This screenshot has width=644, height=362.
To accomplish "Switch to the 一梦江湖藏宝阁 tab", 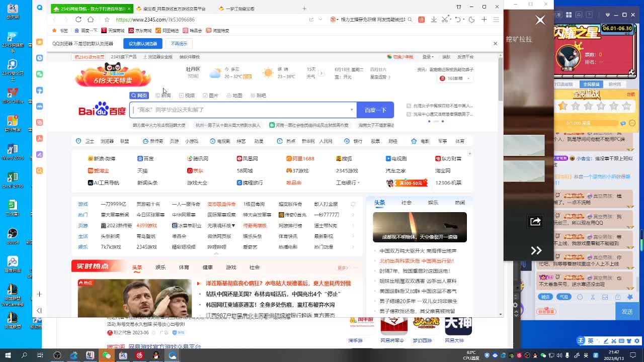I will point(236,9).
